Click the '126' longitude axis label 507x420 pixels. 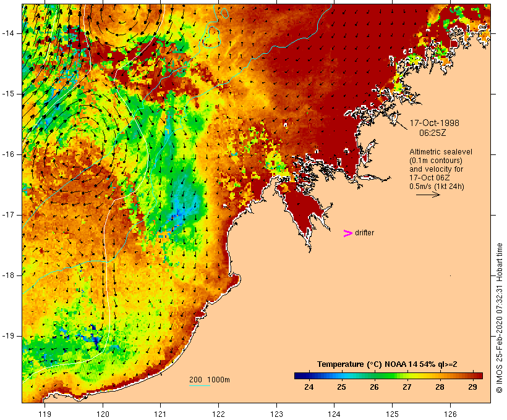click(450, 414)
